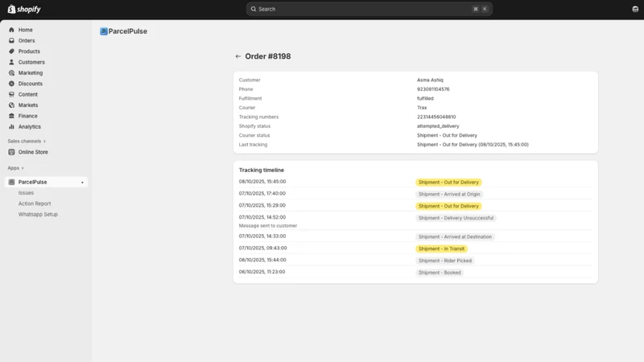644x362 pixels.
Task: Click the Marketing target icon
Action: (11, 72)
